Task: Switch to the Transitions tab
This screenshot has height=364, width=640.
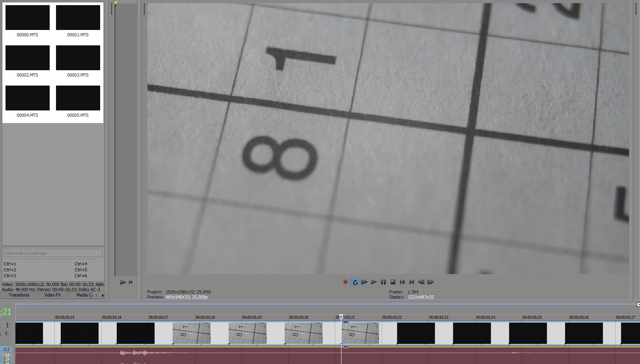Action: pyautogui.click(x=19, y=295)
